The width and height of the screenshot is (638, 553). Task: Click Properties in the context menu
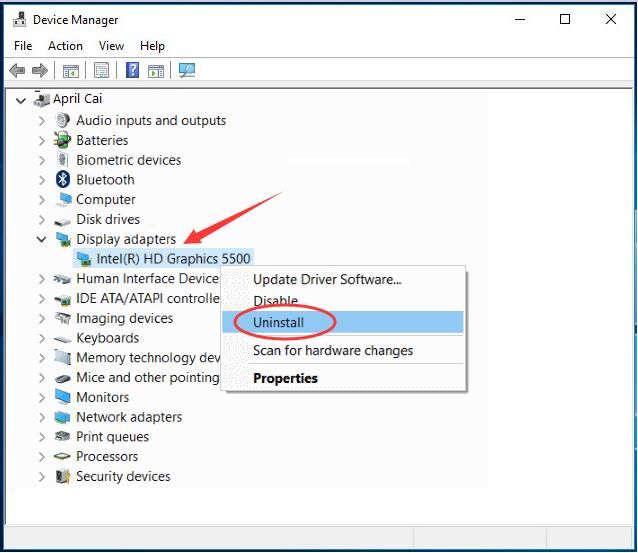coord(285,379)
